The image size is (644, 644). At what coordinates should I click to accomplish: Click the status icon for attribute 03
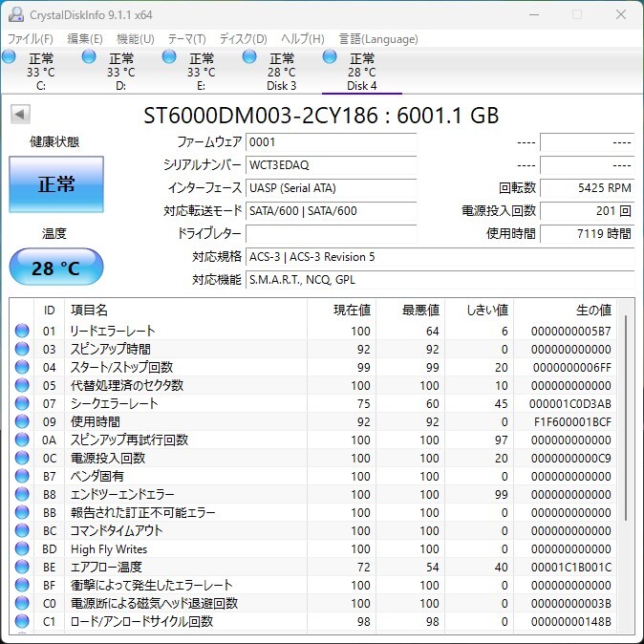(x=22, y=349)
